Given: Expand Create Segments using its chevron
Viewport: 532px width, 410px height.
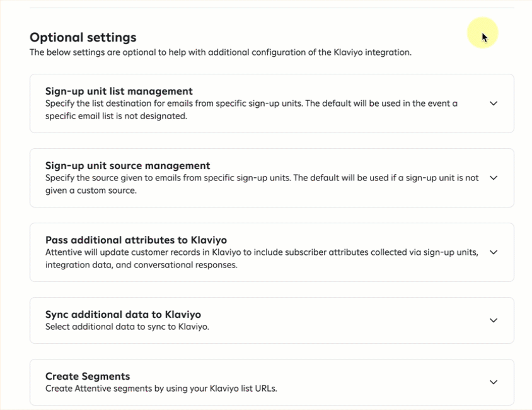Looking at the screenshot, I should [494, 382].
